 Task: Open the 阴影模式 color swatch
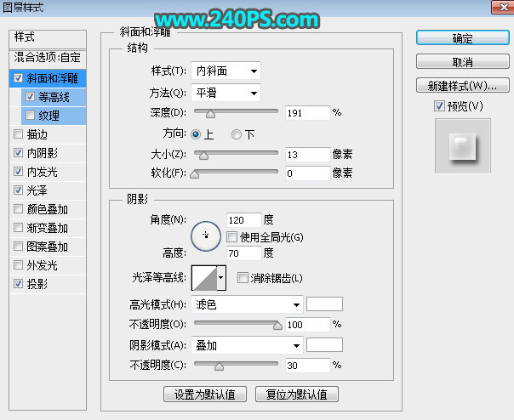coord(324,345)
